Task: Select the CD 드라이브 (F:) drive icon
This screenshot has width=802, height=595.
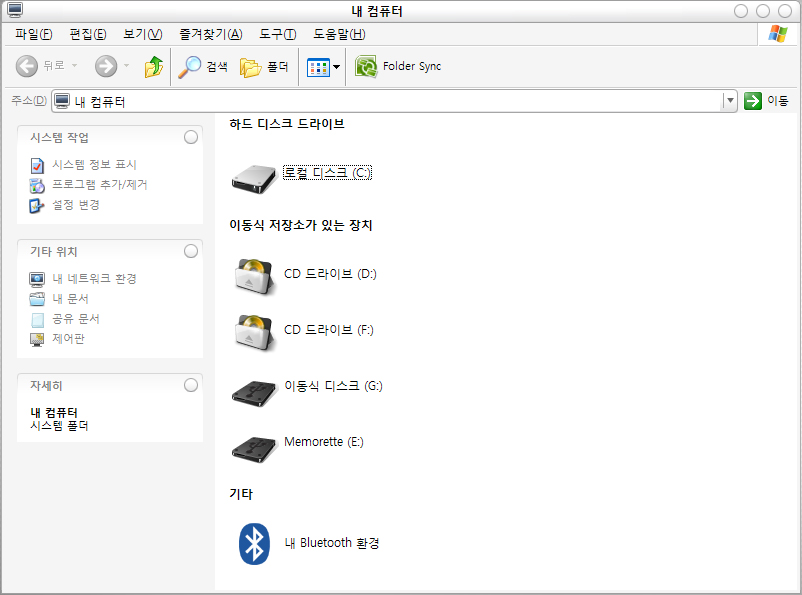Action: click(x=254, y=333)
